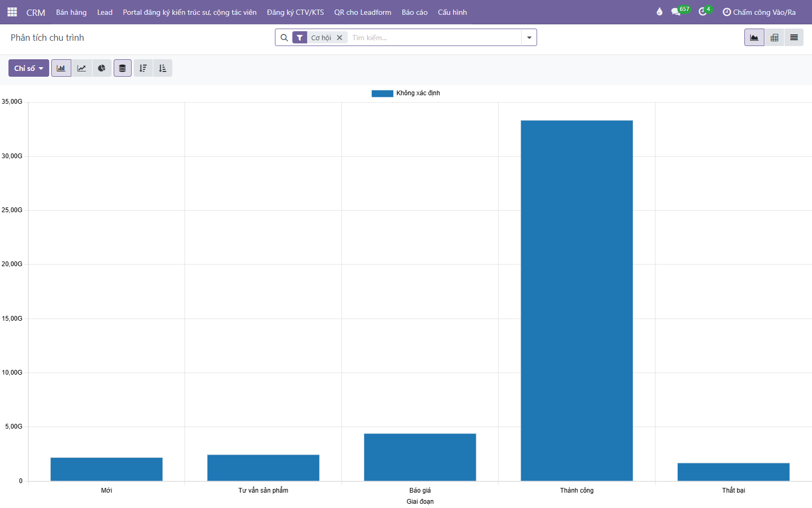Image resolution: width=812 pixels, height=508 pixels.
Task: Open the Báo cáo menu
Action: [x=414, y=12]
